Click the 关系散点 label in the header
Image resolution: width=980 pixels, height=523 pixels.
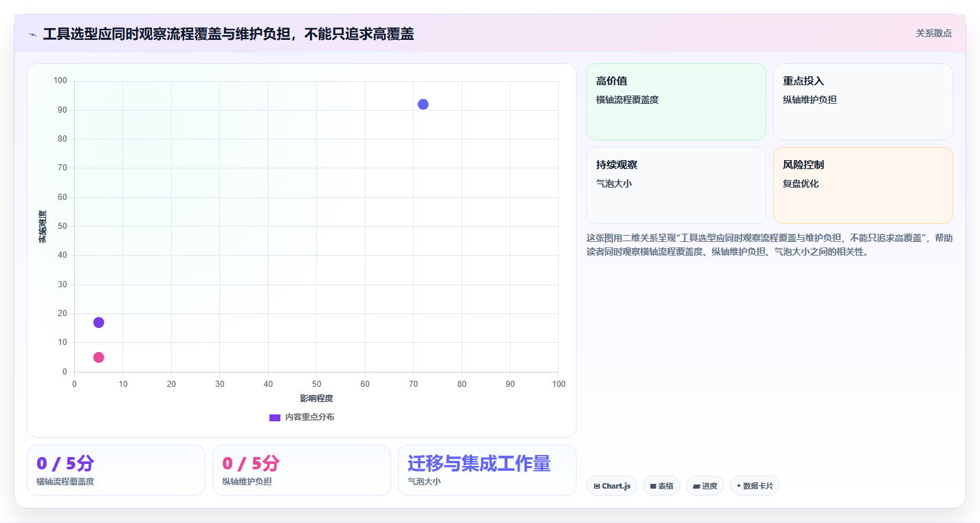[x=934, y=33]
